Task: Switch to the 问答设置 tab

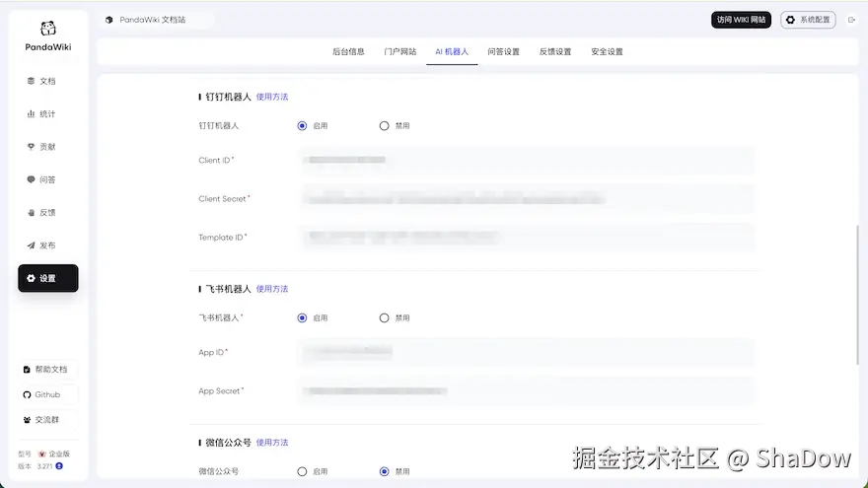Action: pyautogui.click(x=504, y=52)
